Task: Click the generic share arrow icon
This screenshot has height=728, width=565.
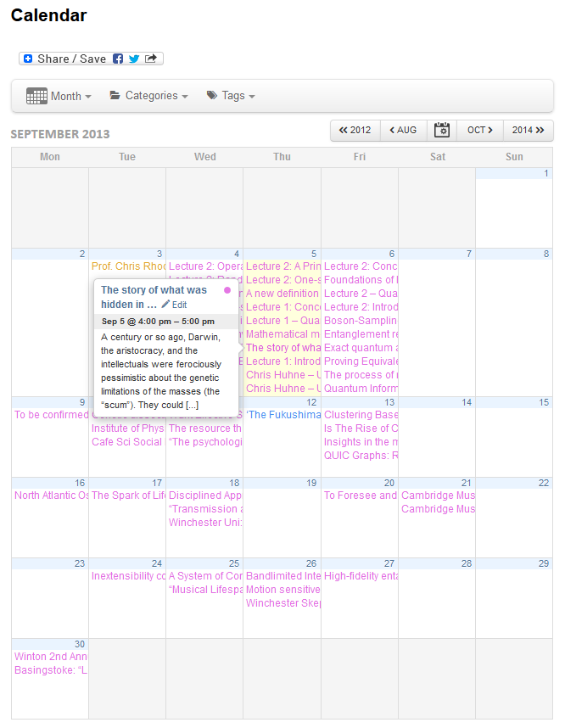Action: point(151,59)
